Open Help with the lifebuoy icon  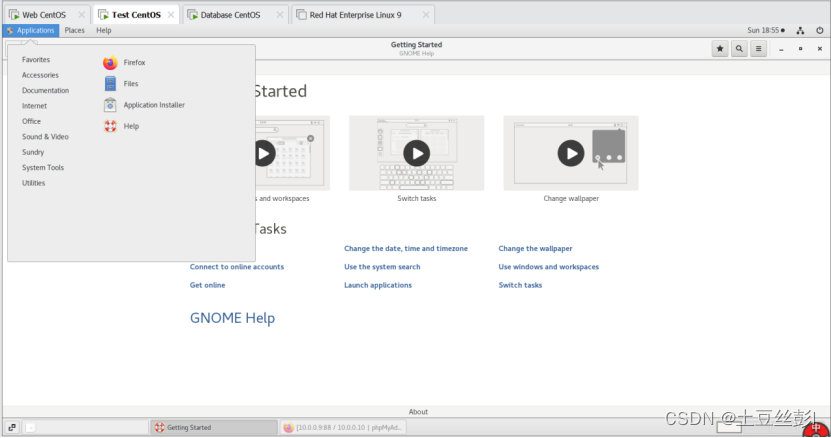[x=110, y=126]
